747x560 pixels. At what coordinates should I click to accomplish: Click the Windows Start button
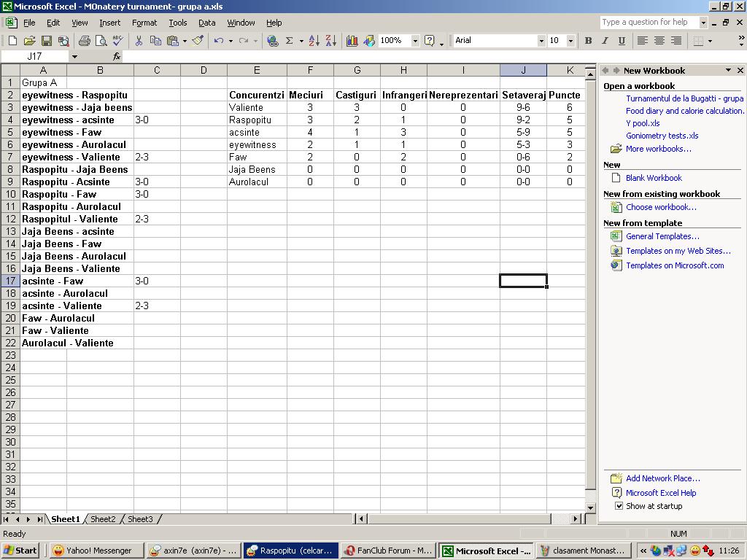pyautogui.click(x=20, y=551)
